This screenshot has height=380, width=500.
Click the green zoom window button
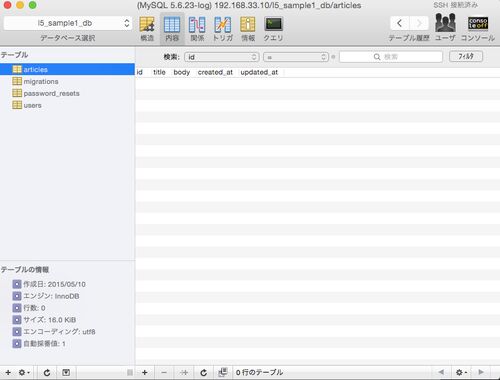click(32, 5)
